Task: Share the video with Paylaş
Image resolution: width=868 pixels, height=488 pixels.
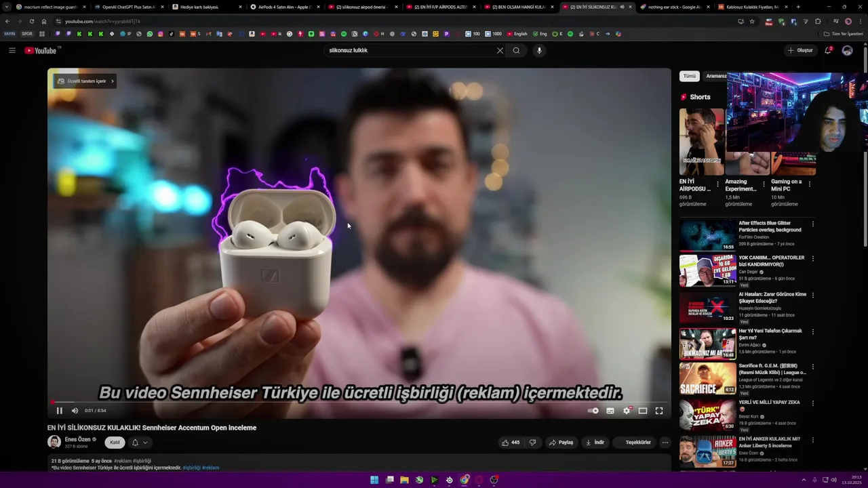Action: tap(561, 442)
